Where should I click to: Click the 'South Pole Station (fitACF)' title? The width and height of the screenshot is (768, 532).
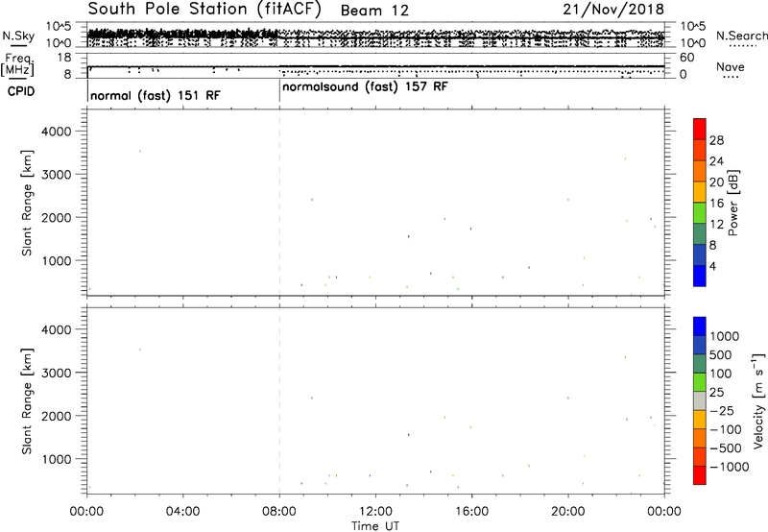[204, 9]
